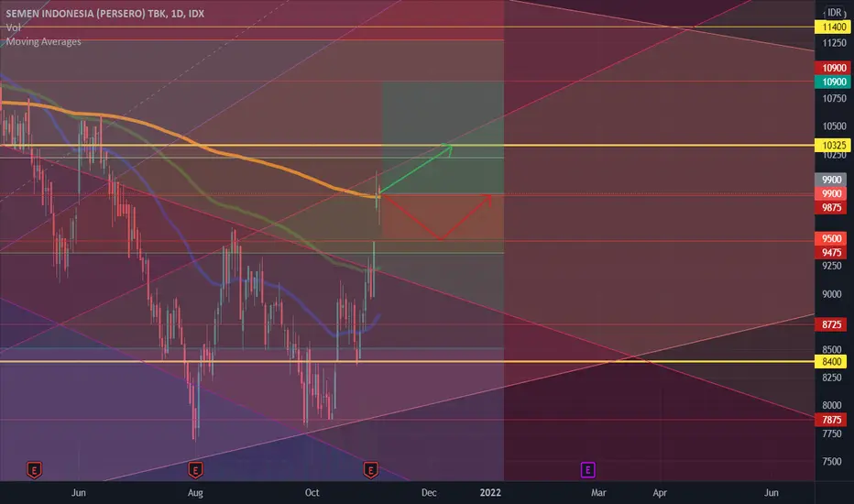Click the 11250 price axis tick
854x504 pixels.
click(834, 43)
